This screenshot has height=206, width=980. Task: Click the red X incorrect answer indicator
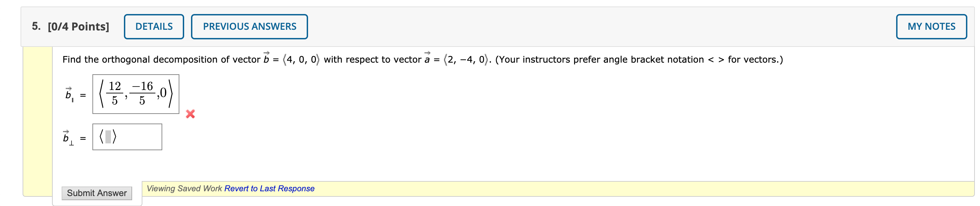(190, 114)
